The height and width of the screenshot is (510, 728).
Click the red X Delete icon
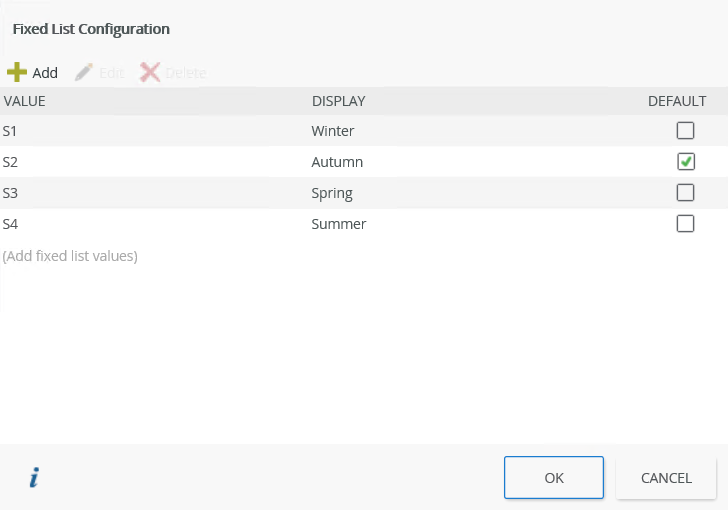tap(150, 72)
